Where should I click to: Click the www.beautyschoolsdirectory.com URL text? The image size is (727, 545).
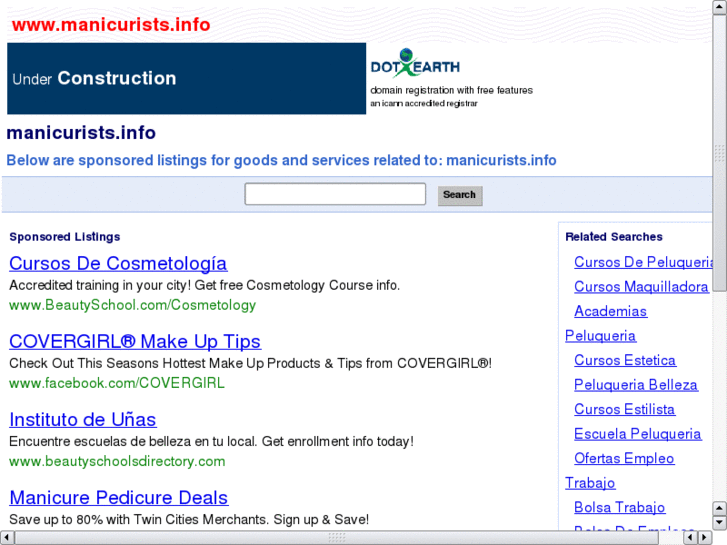point(117,461)
